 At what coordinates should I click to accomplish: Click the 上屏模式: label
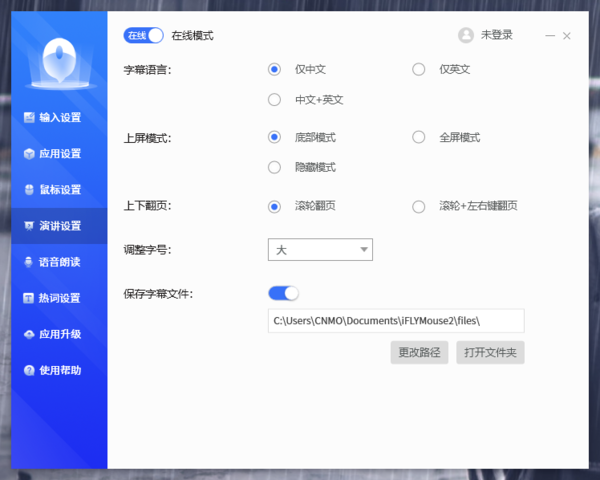(x=147, y=138)
